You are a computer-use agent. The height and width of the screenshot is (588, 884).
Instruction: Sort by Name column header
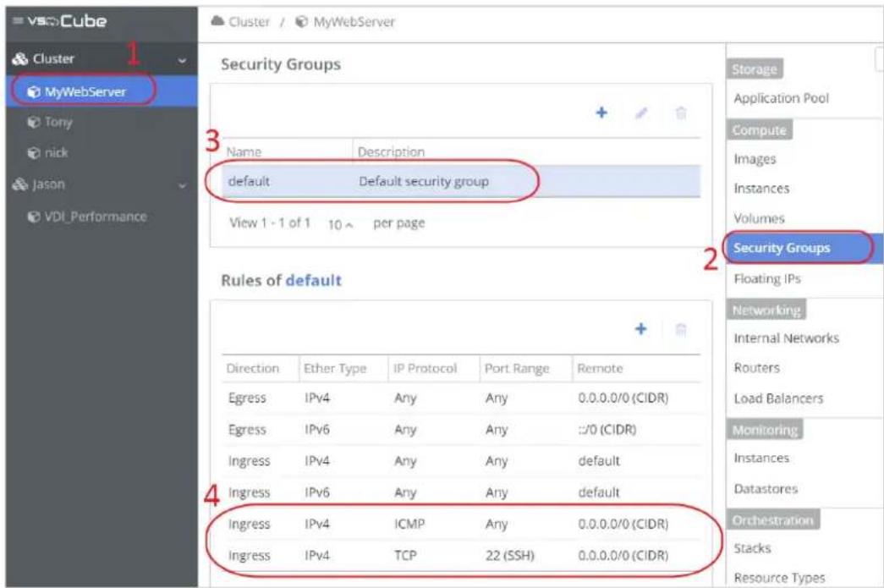(244, 151)
